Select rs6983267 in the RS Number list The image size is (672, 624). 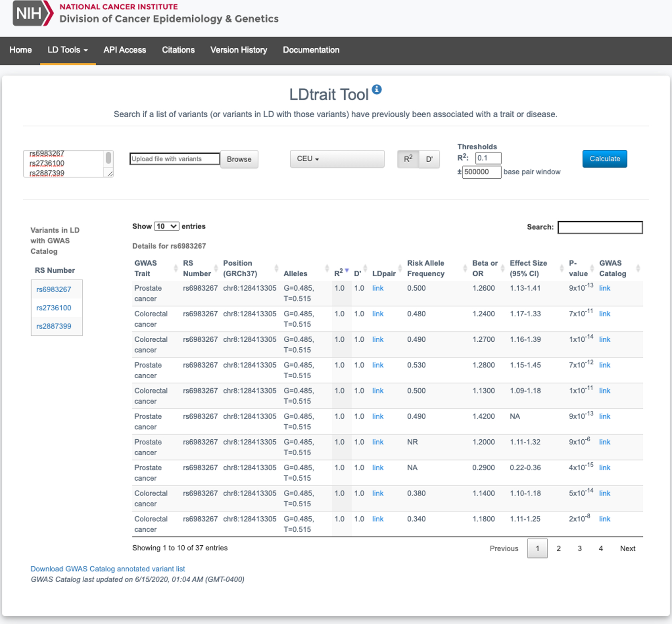click(54, 289)
